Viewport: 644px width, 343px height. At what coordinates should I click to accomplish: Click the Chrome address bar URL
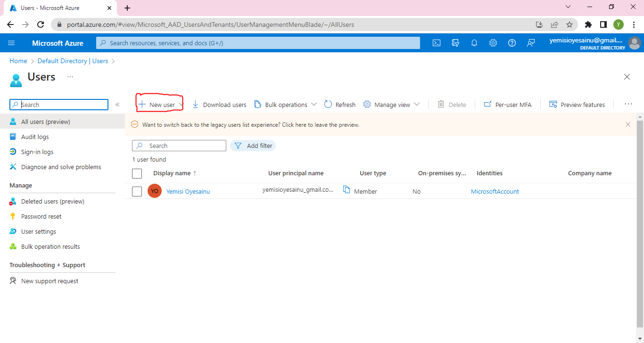tap(209, 24)
